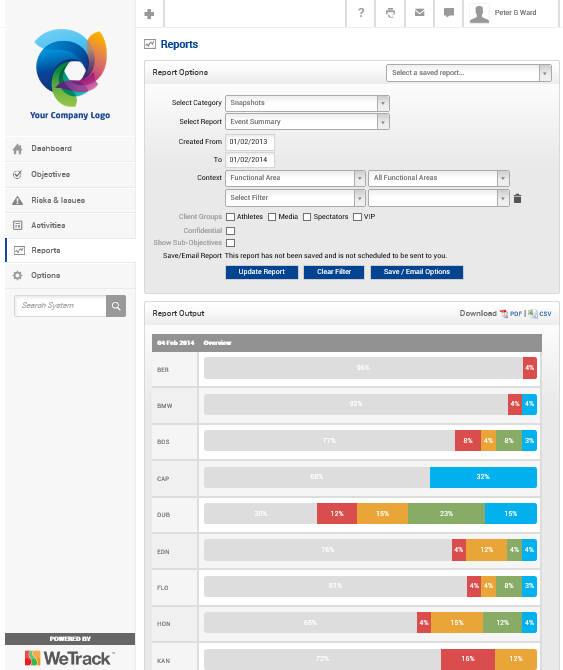The height and width of the screenshot is (670, 563).
Task: Click the Update Report button
Action: coord(261,272)
